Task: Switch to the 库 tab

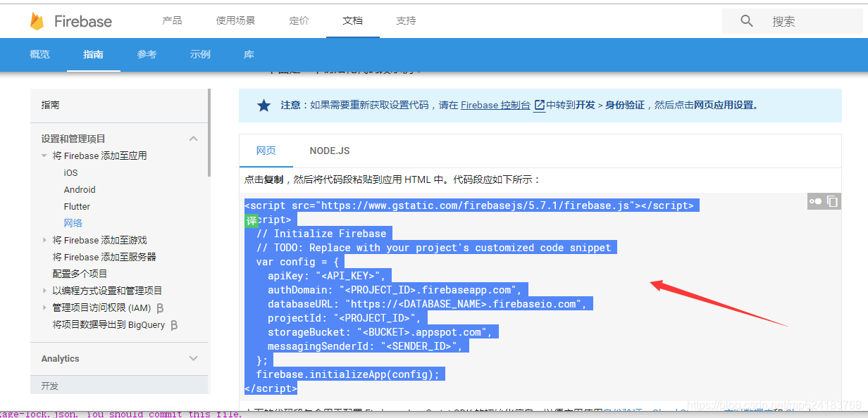Action: coord(249,54)
